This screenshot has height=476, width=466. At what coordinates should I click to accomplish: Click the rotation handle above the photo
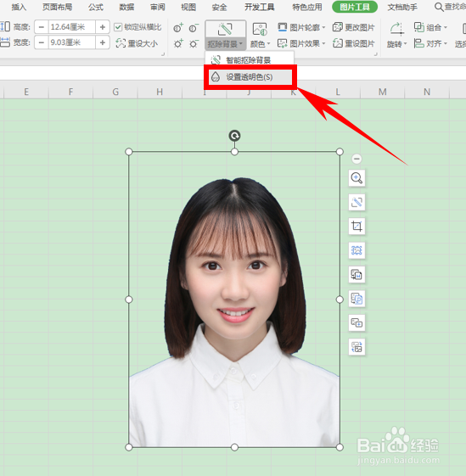click(234, 136)
